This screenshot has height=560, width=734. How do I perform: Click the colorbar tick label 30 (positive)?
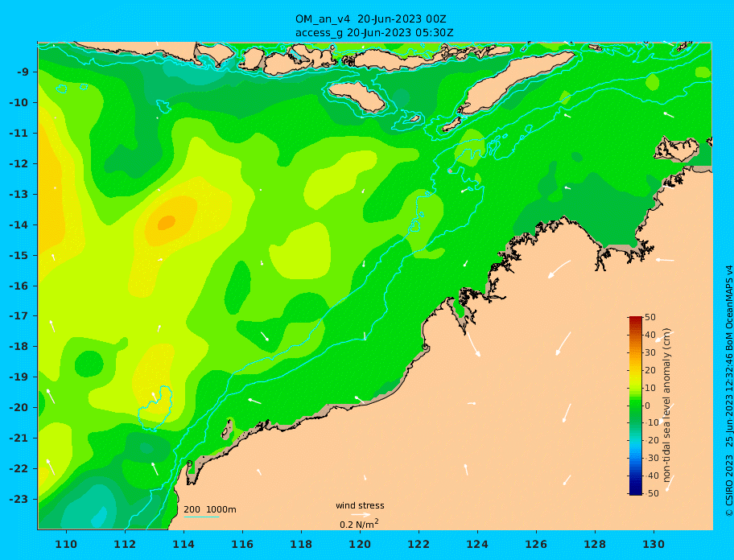650,352
